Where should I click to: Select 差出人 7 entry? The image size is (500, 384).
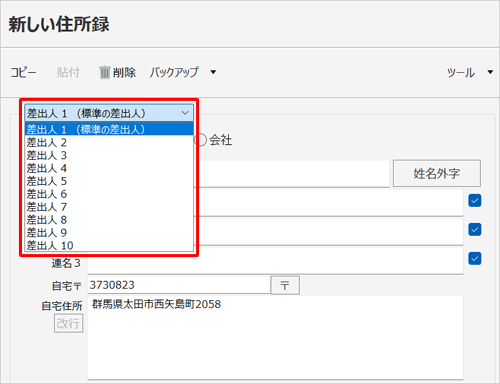109,207
